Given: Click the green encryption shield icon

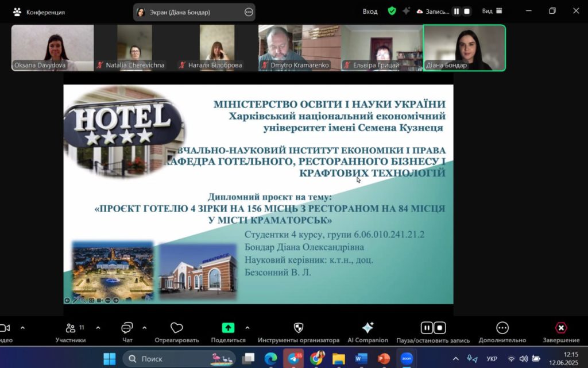Looking at the screenshot, I should [x=392, y=11].
